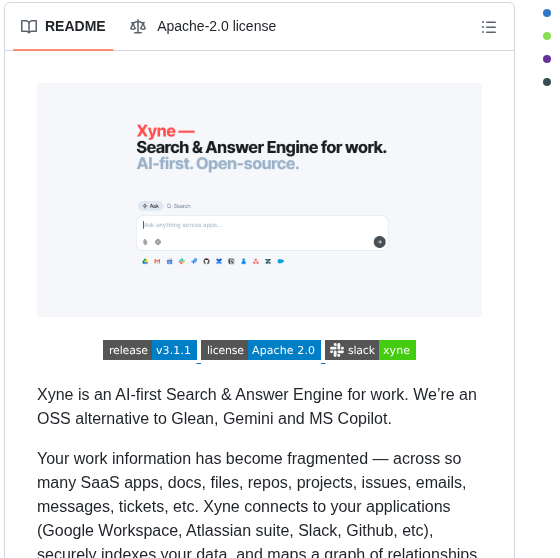560x558 pixels.
Task: Open the Xyne Search & Answer Engine banner image
Action: pyautogui.click(x=259, y=200)
